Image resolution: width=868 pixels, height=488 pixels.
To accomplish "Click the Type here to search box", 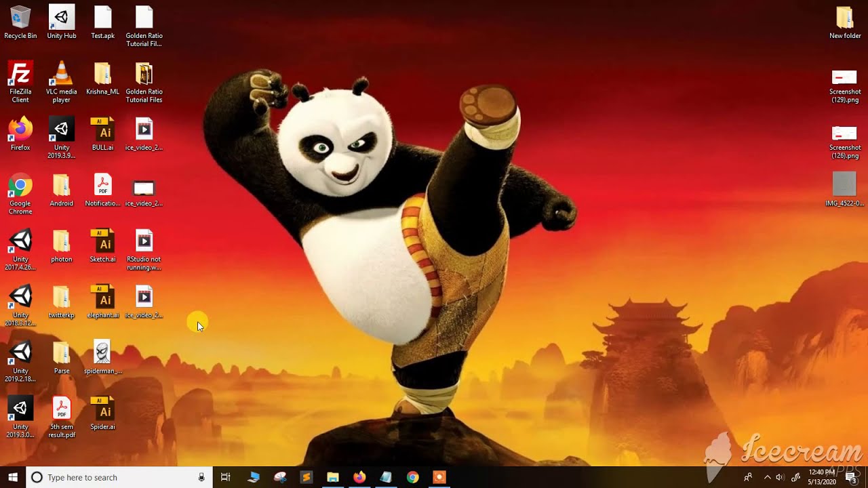I will coord(118,477).
